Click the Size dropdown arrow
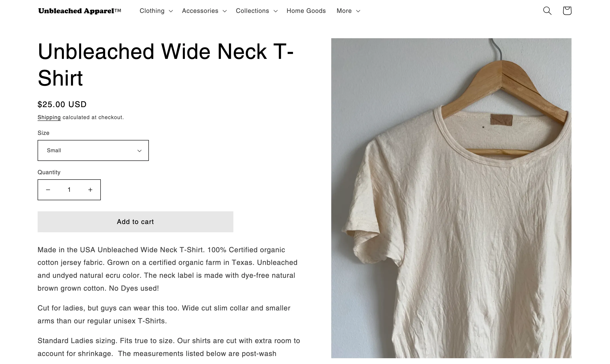The height and width of the screenshot is (364, 610). coord(139,151)
